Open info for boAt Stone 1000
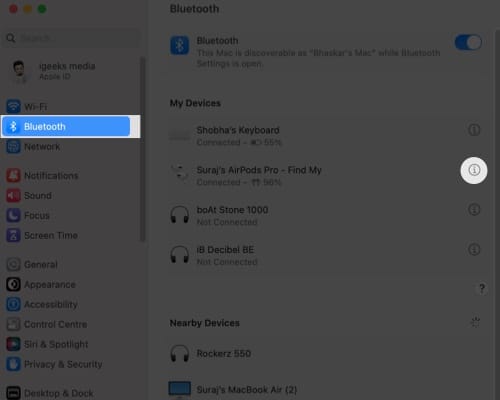This screenshot has height=400, width=500. (x=474, y=210)
